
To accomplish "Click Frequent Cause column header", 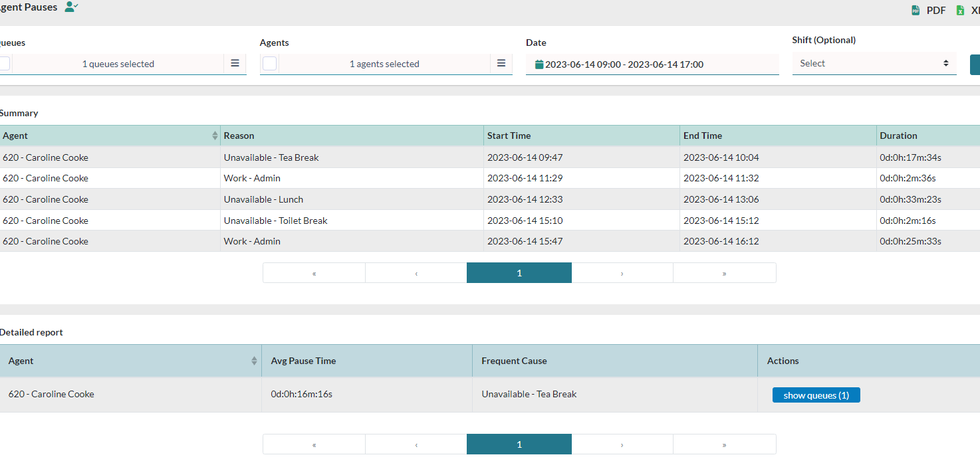I will pos(615,361).
